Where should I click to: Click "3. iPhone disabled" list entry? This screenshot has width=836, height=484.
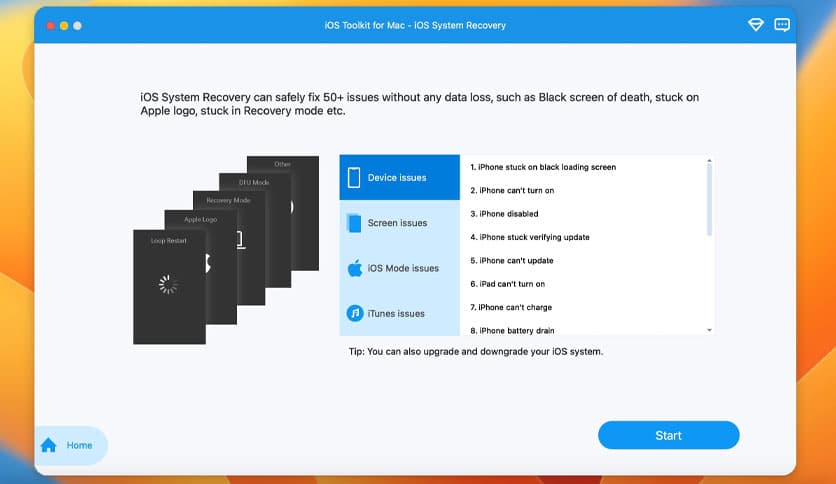[x=504, y=214]
